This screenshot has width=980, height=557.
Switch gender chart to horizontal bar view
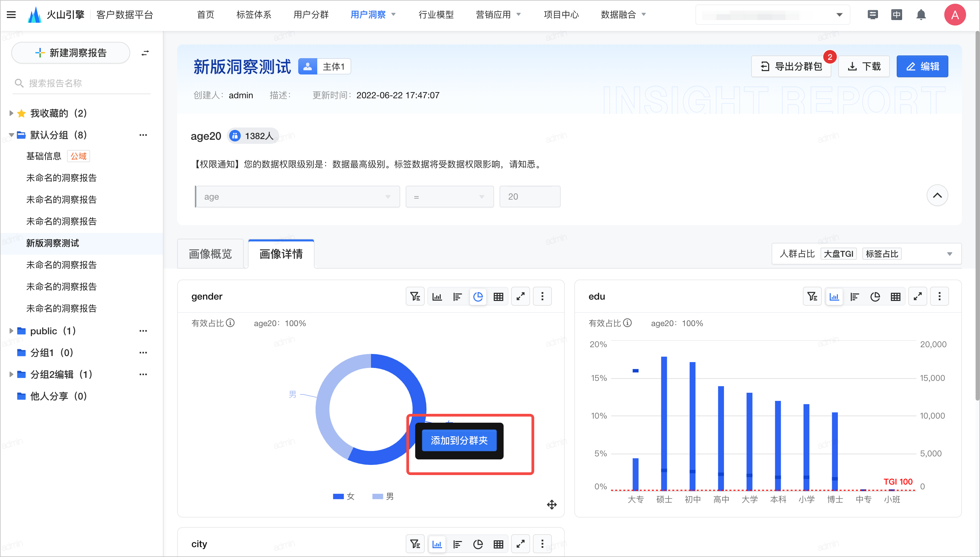pyautogui.click(x=457, y=296)
